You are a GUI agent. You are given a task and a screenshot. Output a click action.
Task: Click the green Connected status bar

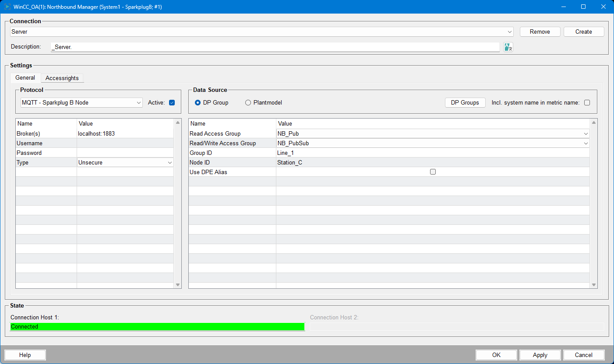click(x=157, y=327)
